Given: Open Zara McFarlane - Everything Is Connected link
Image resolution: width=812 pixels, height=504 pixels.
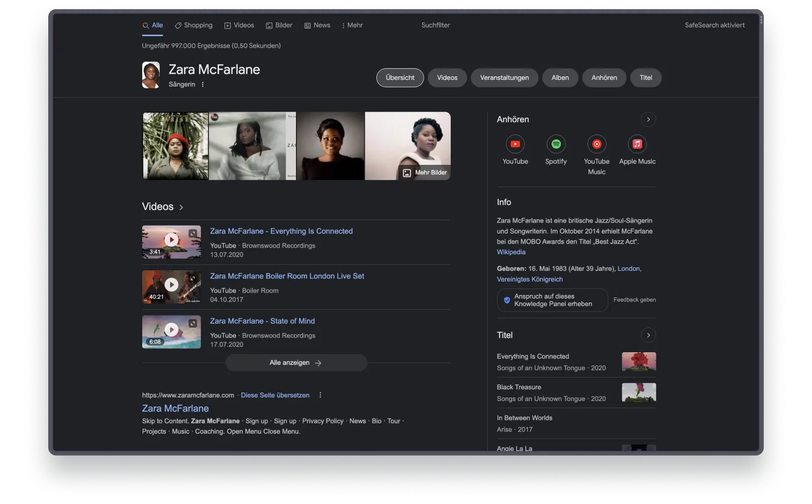Looking at the screenshot, I should click(x=281, y=231).
